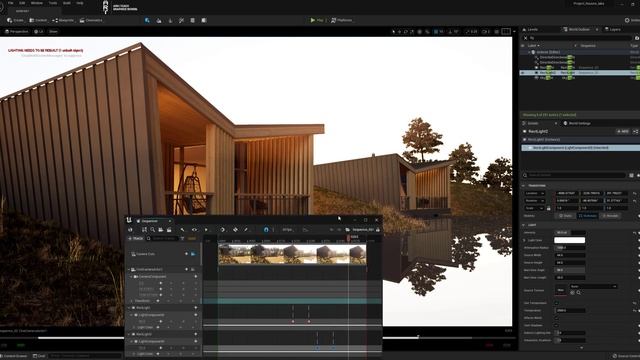Open the Window menu

coord(37,3)
